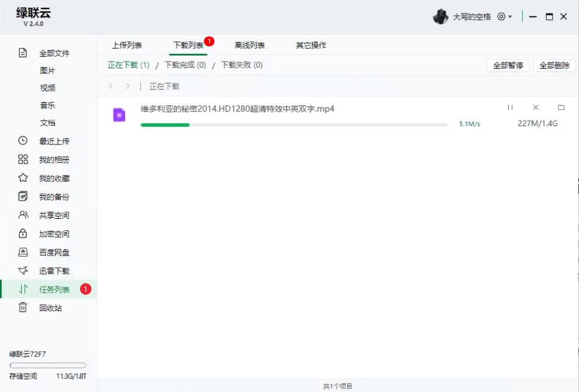Cancel the downloading mp4 task
The height and width of the screenshot is (392, 579).
tap(535, 107)
